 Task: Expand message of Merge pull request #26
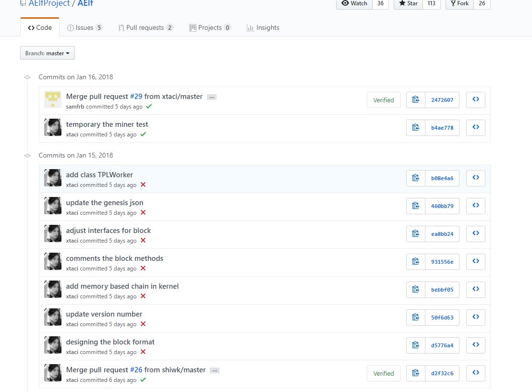pos(215,370)
